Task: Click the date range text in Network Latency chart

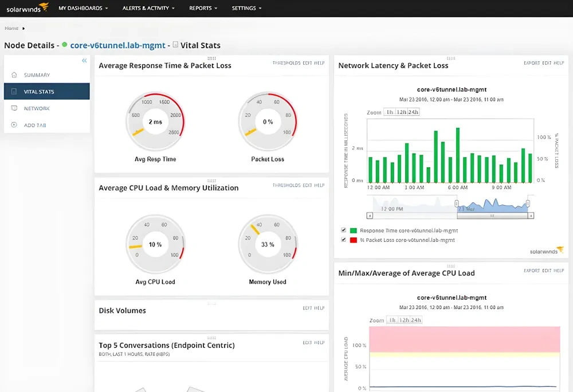Action: 452,99
